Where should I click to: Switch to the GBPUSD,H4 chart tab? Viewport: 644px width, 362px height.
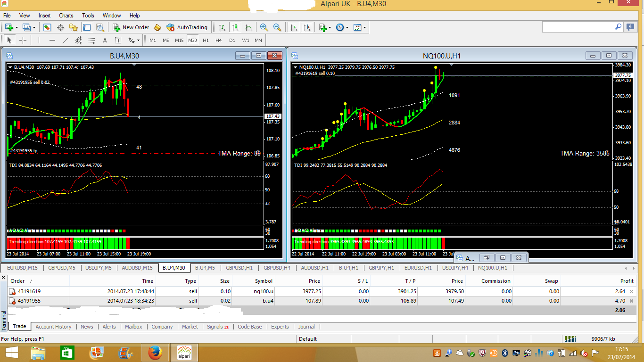tap(277, 268)
